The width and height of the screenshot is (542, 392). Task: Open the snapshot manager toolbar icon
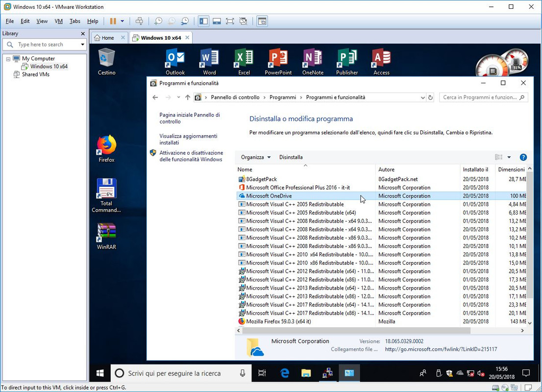tap(185, 21)
